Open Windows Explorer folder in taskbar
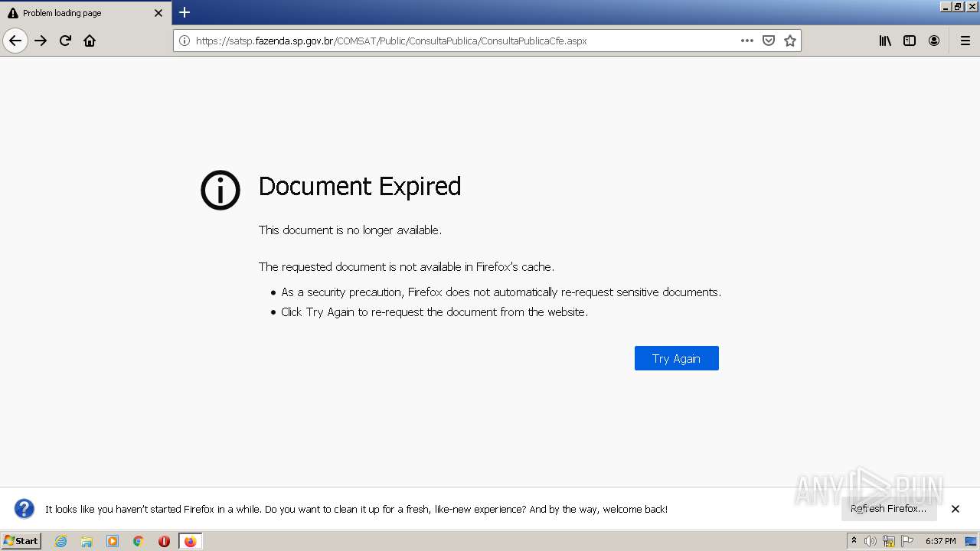This screenshot has height=551, width=980. pyautogui.click(x=87, y=541)
